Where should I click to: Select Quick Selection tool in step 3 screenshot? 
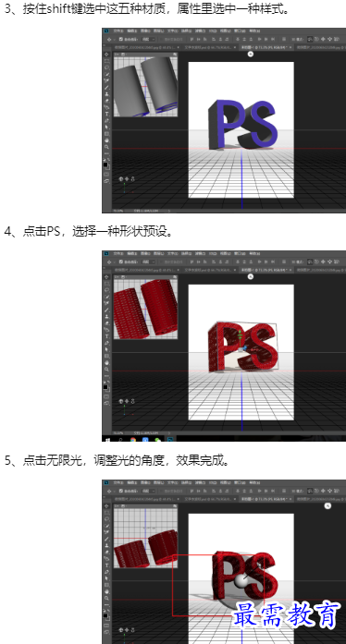tap(106, 74)
